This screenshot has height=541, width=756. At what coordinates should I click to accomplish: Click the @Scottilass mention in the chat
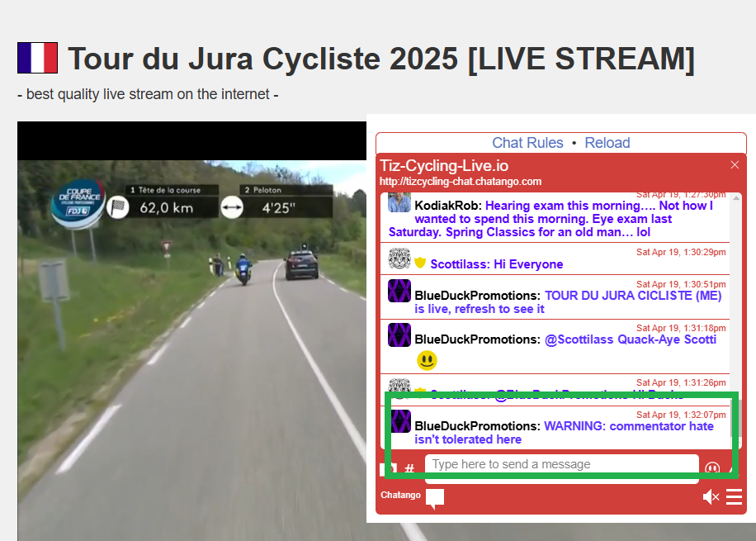[x=579, y=339]
